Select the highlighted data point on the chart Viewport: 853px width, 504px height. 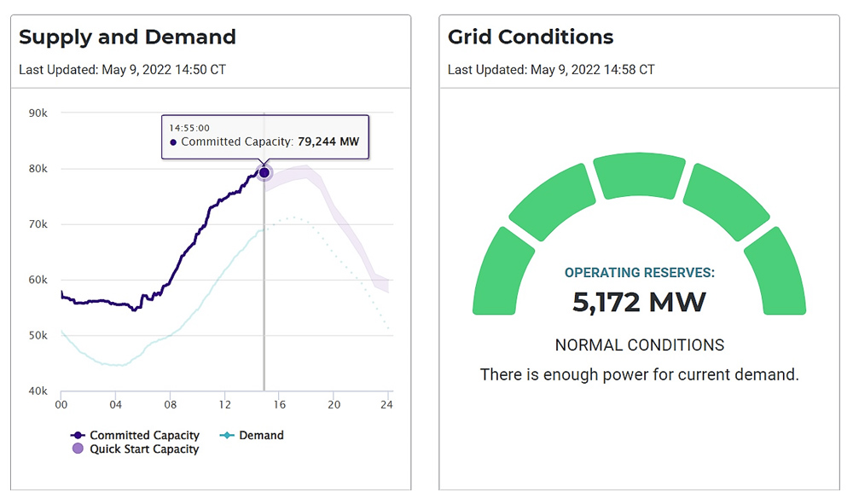pos(264,172)
